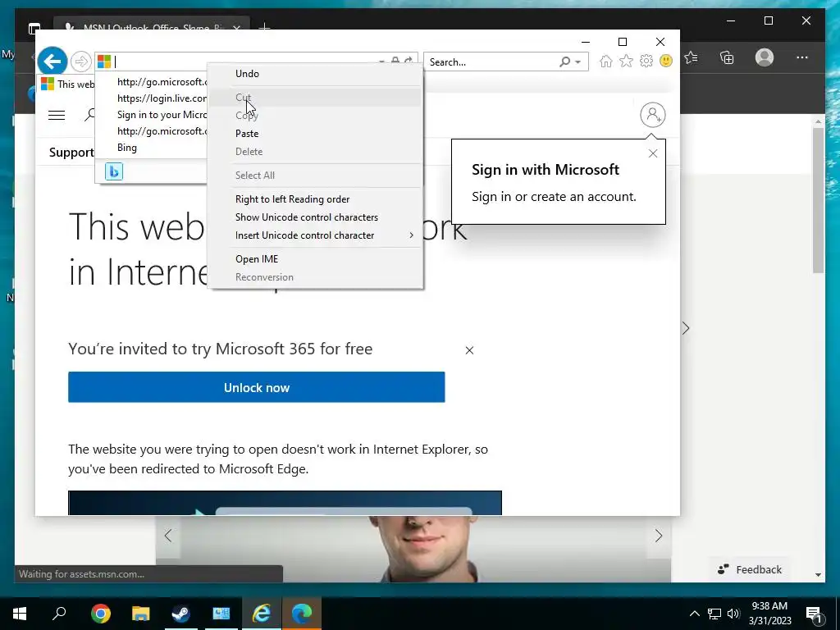Image resolution: width=840 pixels, height=630 pixels.
Task: Click the account sign-in person icon
Action: coord(652,115)
